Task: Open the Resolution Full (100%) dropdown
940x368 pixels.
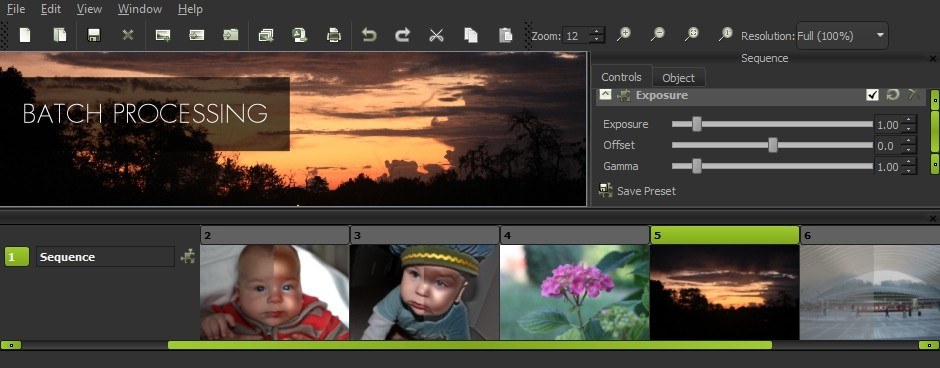Action: 842,35
